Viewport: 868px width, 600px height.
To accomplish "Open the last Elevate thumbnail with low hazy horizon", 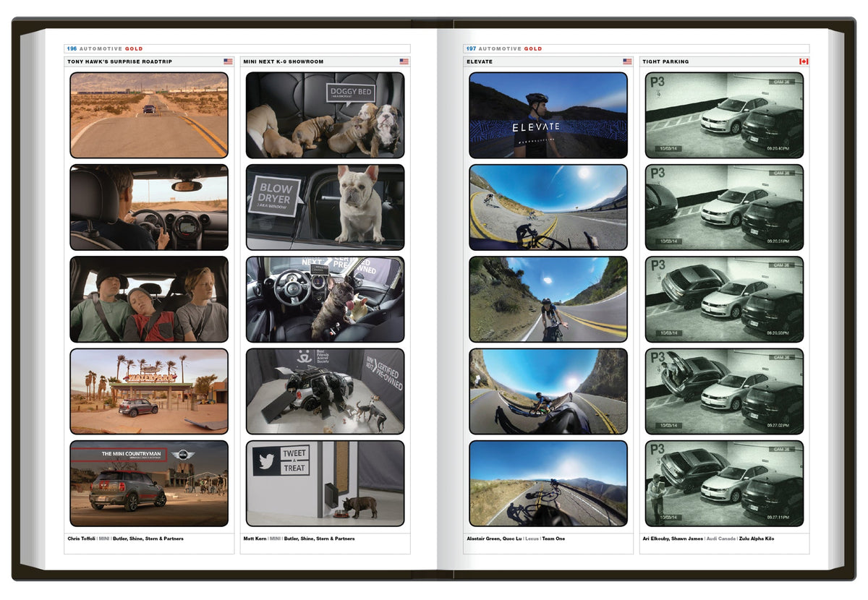I will tap(548, 484).
